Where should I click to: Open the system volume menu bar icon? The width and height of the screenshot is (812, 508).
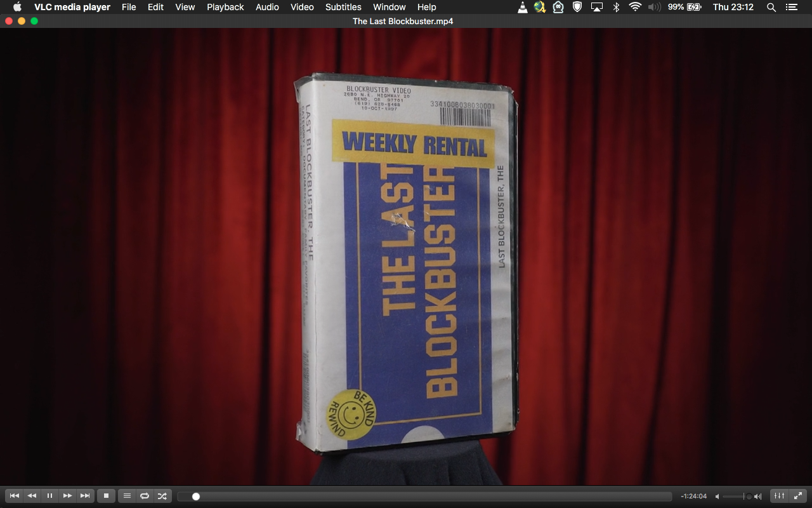[x=655, y=7]
